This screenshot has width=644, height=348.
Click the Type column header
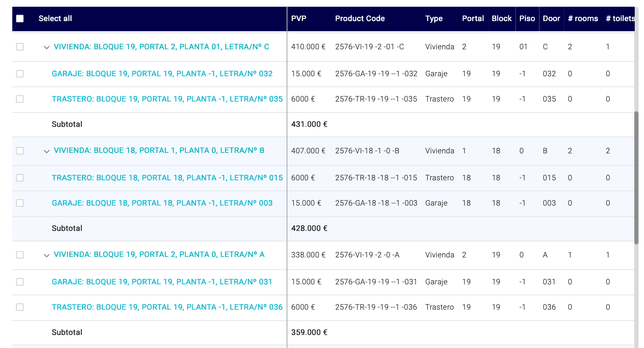(x=434, y=19)
